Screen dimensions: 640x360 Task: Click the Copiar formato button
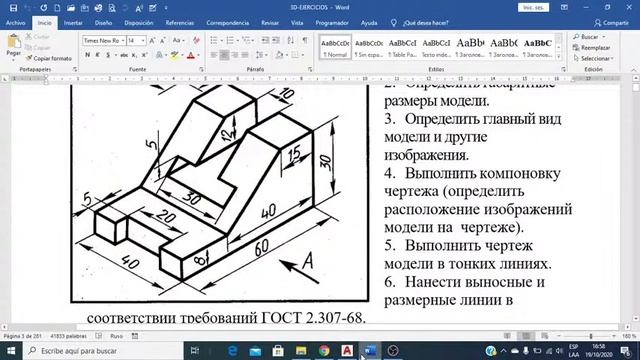(x=49, y=58)
